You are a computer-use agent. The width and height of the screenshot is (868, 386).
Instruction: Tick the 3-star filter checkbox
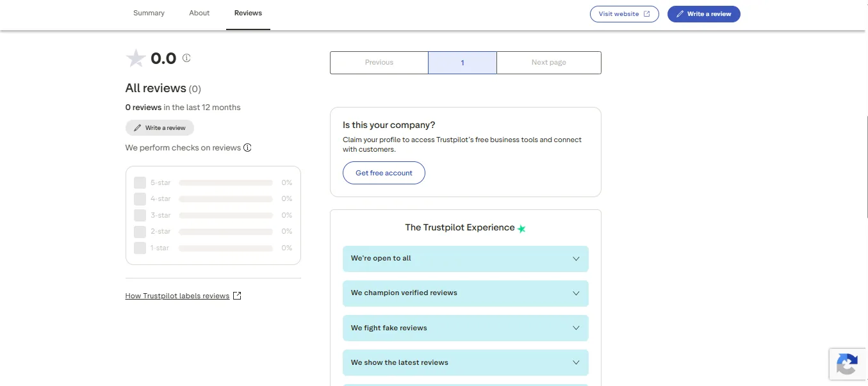pyautogui.click(x=140, y=215)
